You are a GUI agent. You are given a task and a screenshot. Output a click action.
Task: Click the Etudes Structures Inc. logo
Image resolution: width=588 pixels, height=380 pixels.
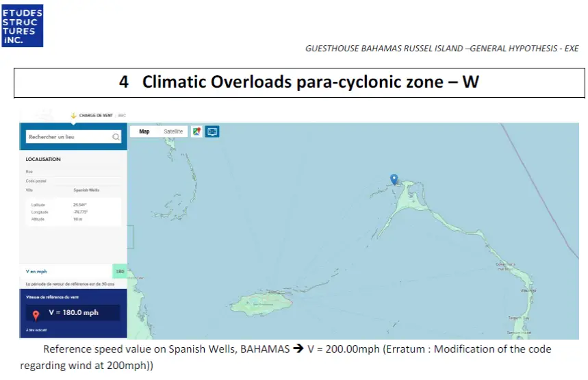(x=23, y=25)
